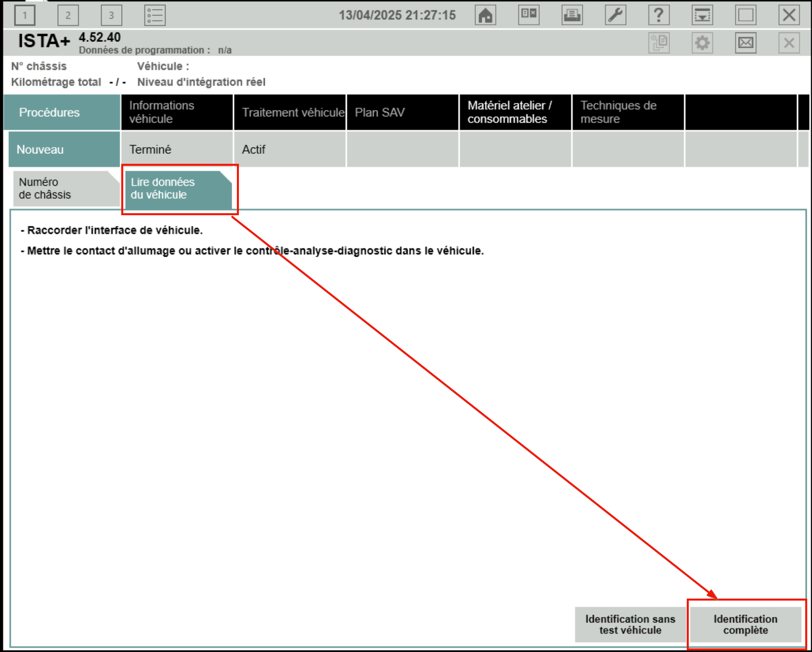Click the download tray icon
Viewport: 812px width, 652px height.
[702, 15]
